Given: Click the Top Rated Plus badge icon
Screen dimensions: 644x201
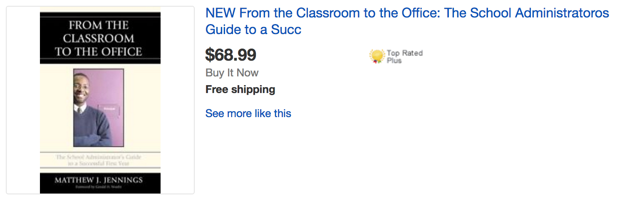Looking at the screenshot, I should click(x=376, y=56).
